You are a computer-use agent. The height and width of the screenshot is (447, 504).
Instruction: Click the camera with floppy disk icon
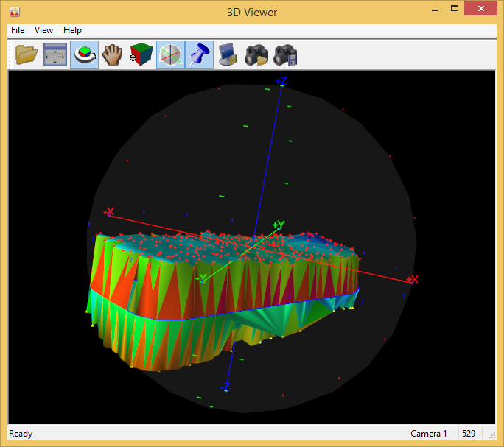point(285,54)
